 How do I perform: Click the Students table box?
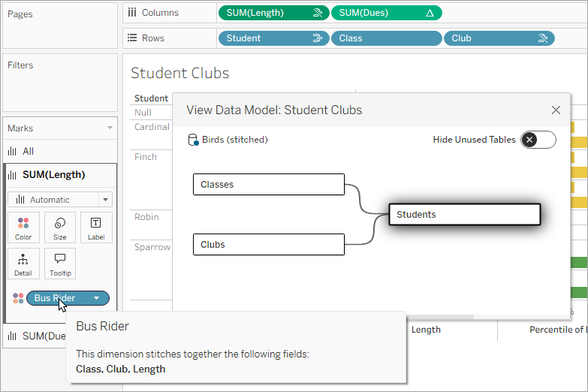(x=464, y=214)
